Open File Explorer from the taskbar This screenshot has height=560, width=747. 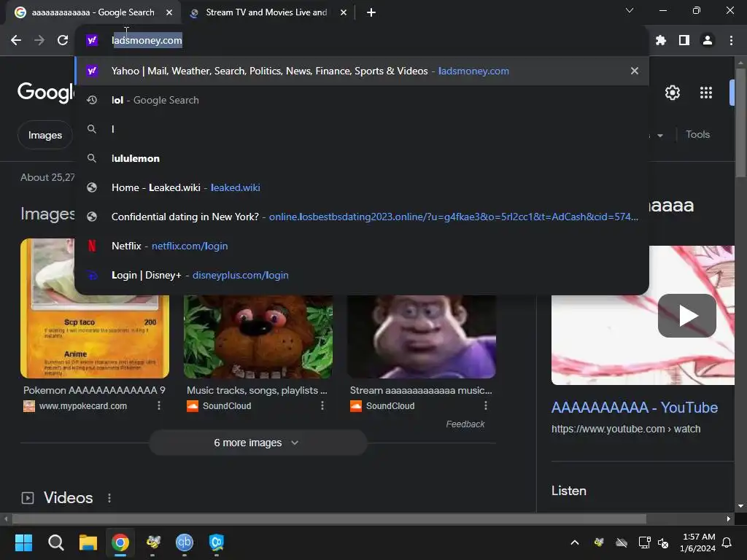coord(88,542)
